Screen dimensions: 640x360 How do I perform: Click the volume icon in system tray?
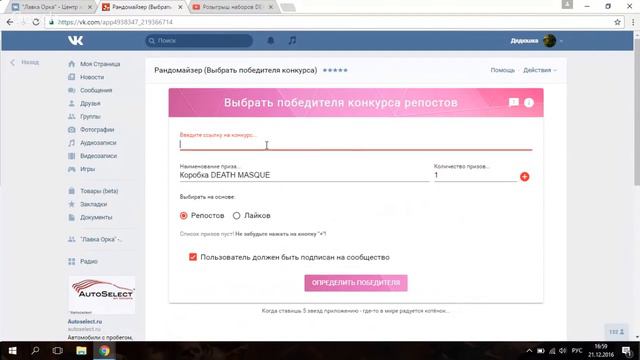tap(563, 351)
